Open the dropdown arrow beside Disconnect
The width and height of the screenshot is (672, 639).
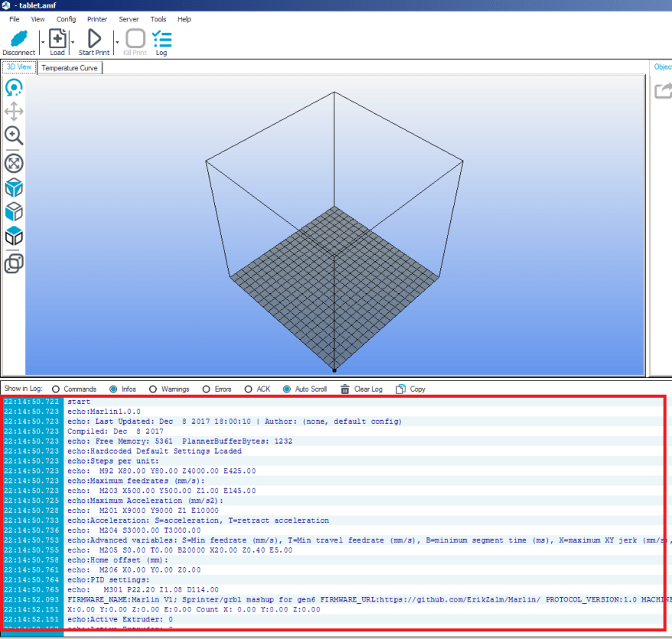[x=41, y=43]
